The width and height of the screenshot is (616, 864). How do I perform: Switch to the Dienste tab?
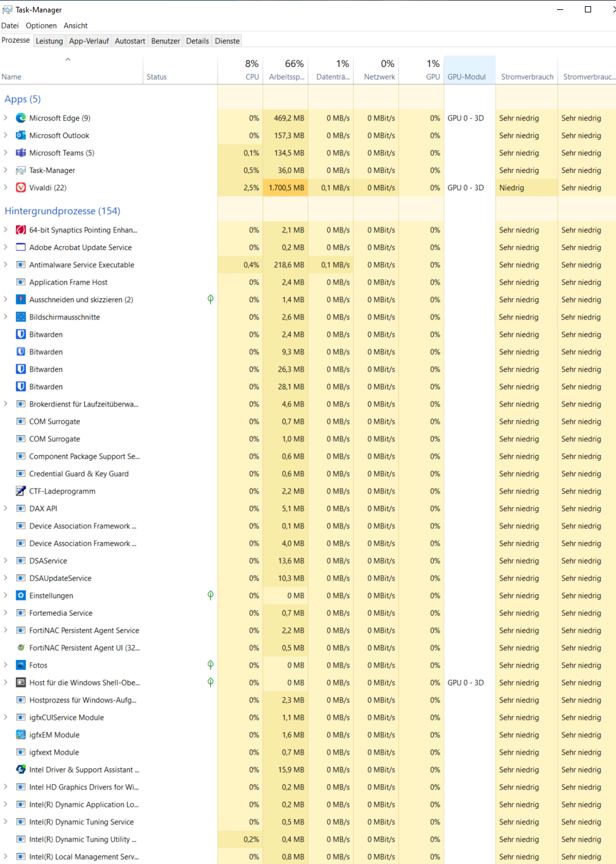tap(228, 41)
